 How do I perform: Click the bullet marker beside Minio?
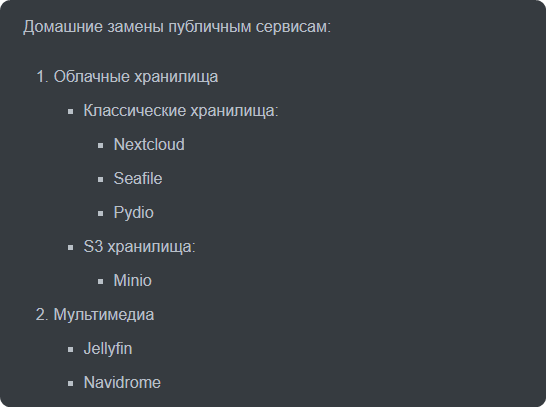point(101,282)
